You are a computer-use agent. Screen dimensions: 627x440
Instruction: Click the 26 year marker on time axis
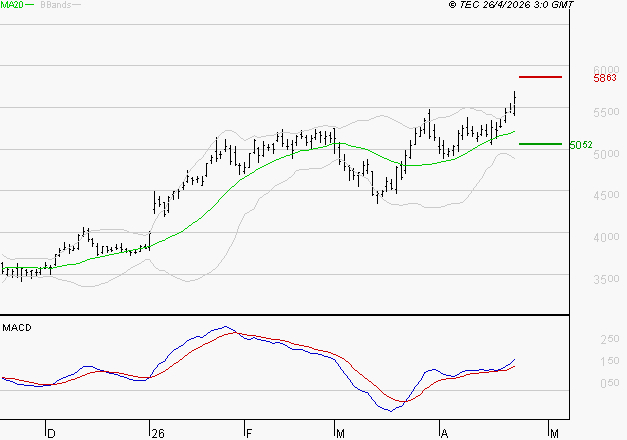158,434
